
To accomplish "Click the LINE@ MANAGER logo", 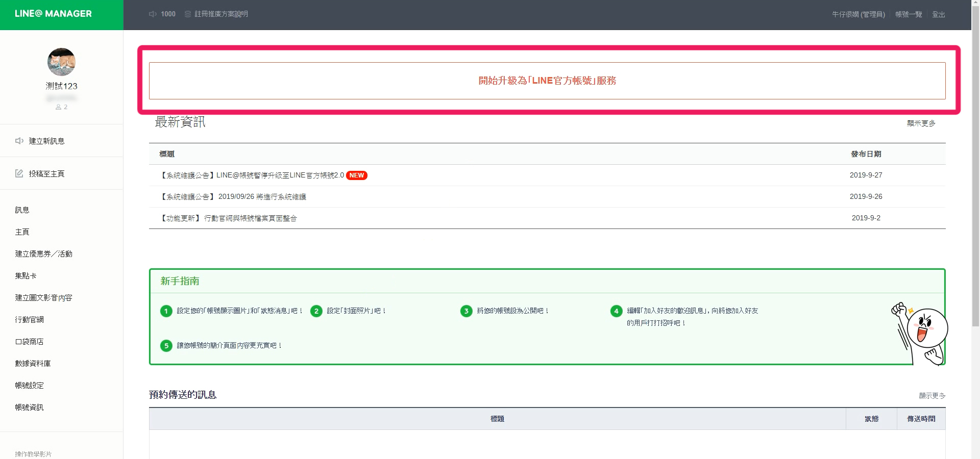I will [53, 14].
